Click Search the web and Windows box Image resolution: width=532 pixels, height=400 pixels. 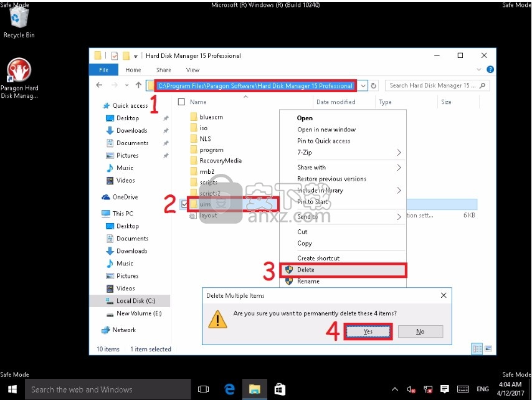click(x=108, y=389)
